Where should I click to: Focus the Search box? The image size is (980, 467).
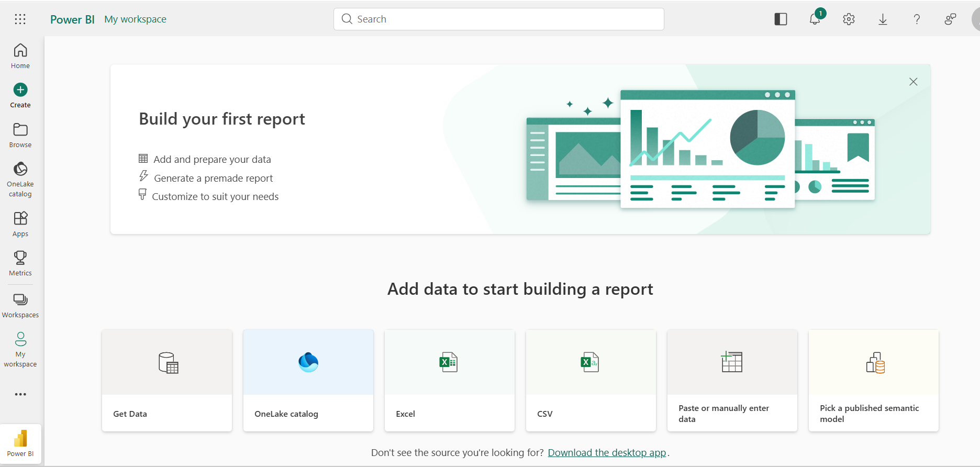(499, 19)
